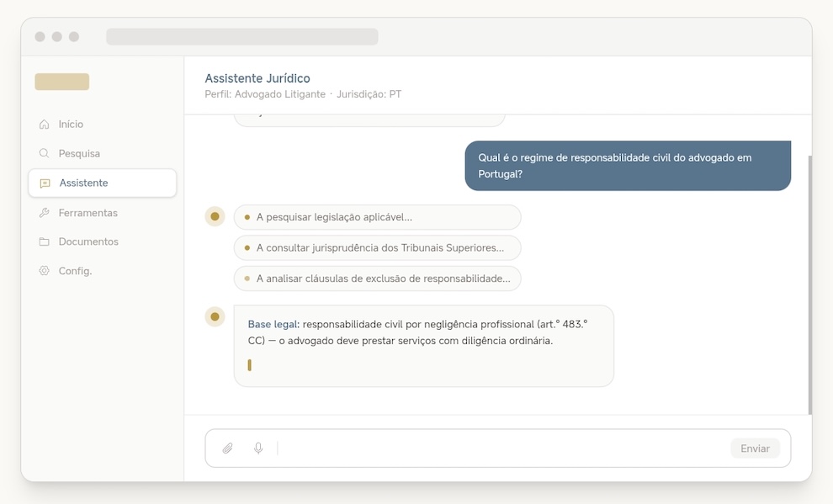Click the microphone voice input icon
Image resolution: width=833 pixels, height=504 pixels.
tap(258, 448)
